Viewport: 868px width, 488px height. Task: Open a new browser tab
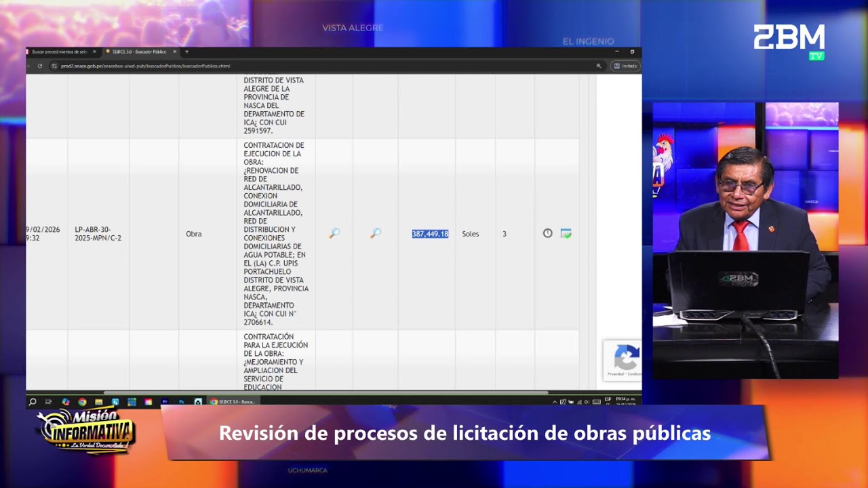coord(186,52)
